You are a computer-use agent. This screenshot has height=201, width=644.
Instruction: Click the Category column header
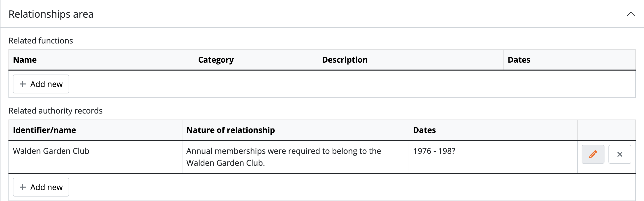click(x=216, y=60)
